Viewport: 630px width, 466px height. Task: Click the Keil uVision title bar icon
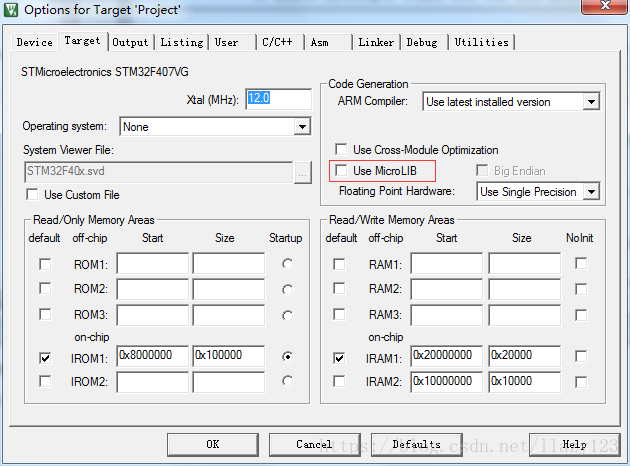pos(11,9)
